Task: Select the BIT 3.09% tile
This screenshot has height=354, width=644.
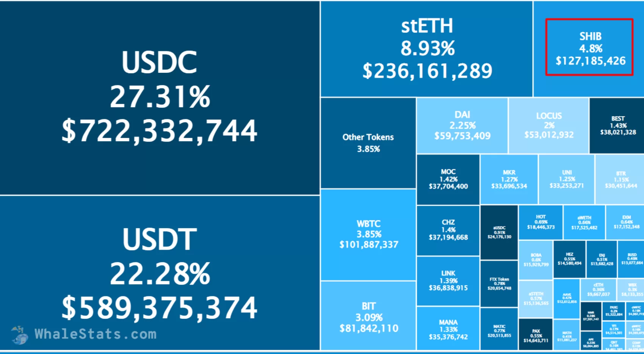Action: tap(368, 317)
